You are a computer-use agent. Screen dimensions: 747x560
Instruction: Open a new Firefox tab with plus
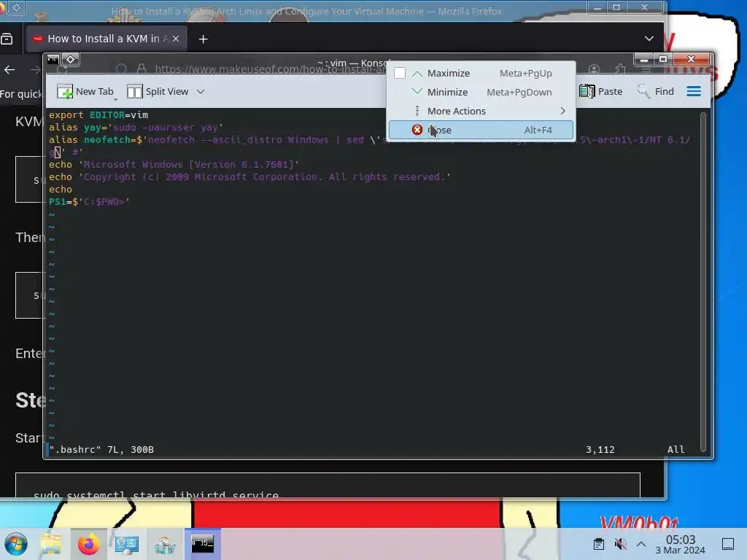tap(203, 39)
